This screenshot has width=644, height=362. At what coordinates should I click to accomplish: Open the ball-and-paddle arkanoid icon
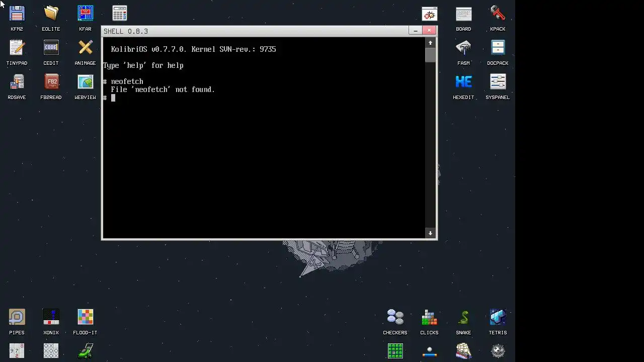coord(429,351)
